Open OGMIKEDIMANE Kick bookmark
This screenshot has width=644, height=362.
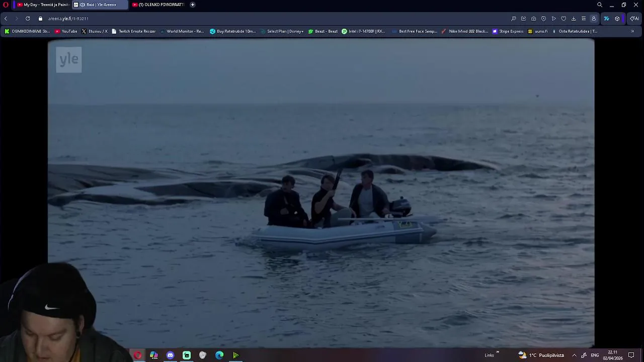(x=27, y=31)
